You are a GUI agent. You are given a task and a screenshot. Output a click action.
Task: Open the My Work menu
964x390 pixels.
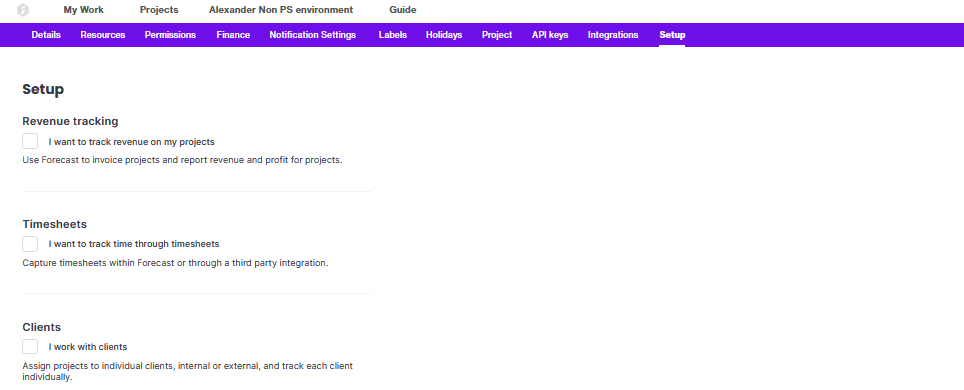(x=84, y=10)
